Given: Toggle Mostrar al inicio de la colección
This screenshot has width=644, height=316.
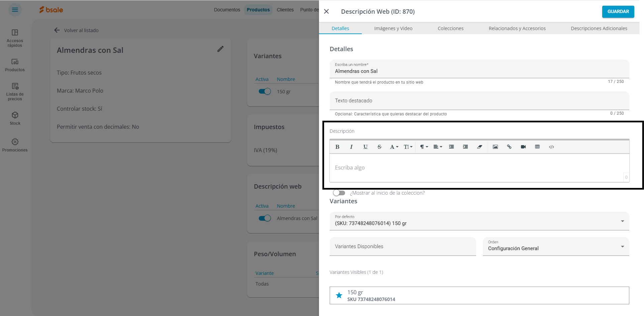Looking at the screenshot, I should 339,193.
